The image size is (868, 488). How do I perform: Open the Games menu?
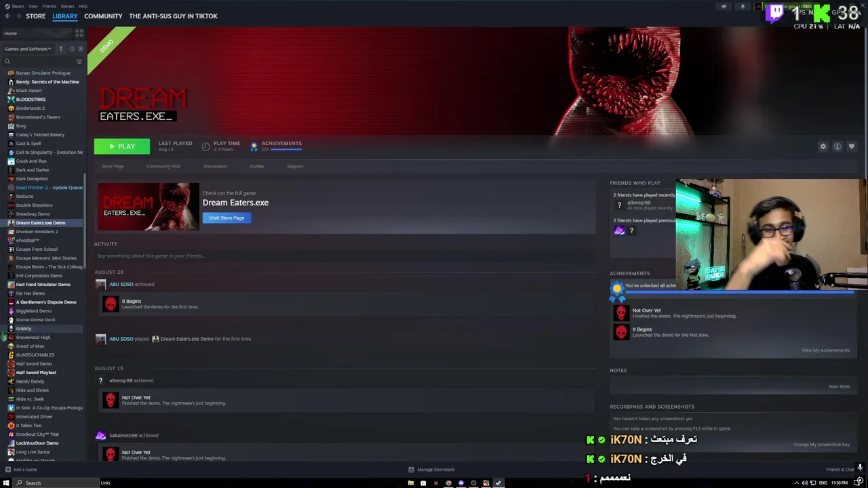click(67, 6)
